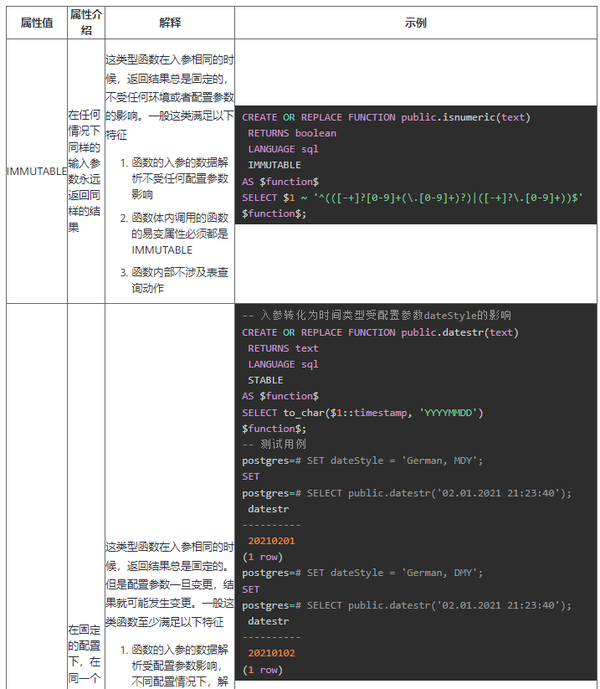Viewport: 600px width, 689px height.
Task: Click the 'SELECT to_char($1::timestamp, 'YYYYMMDD')' line
Action: pyautogui.click(x=362, y=413)
